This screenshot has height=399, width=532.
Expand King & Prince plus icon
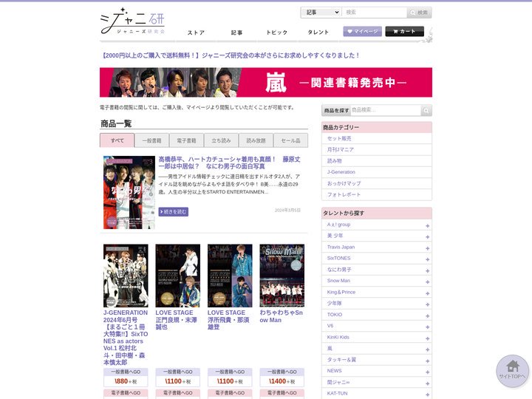pyautogui.click(x=428, y=293)
